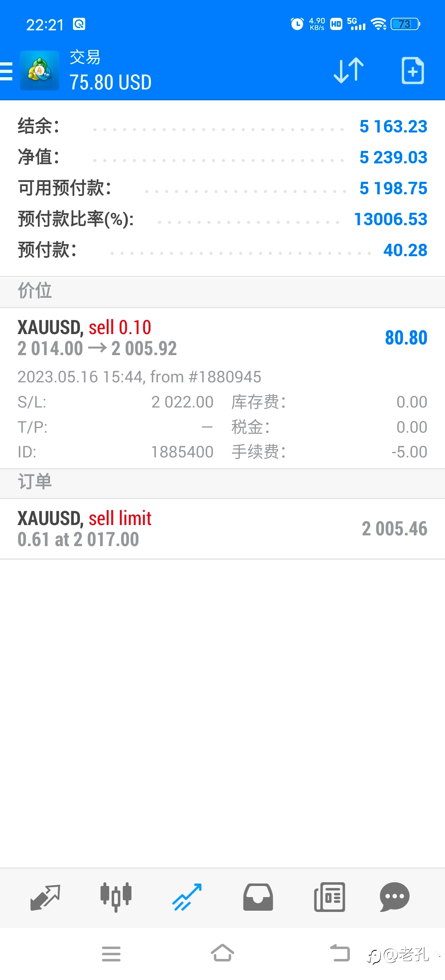
Task: Tap the 预付款比率 margin level row
Action: 222,219
